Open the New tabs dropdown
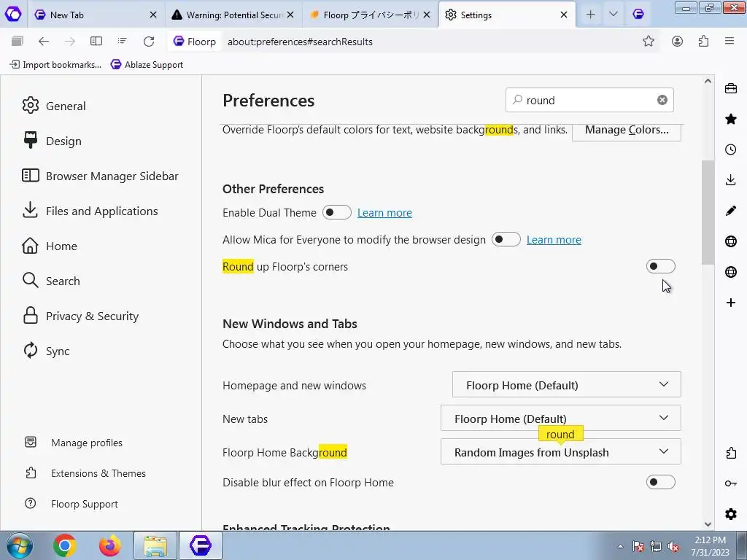This screenshot has width=747, height=560. coord(561,419)
